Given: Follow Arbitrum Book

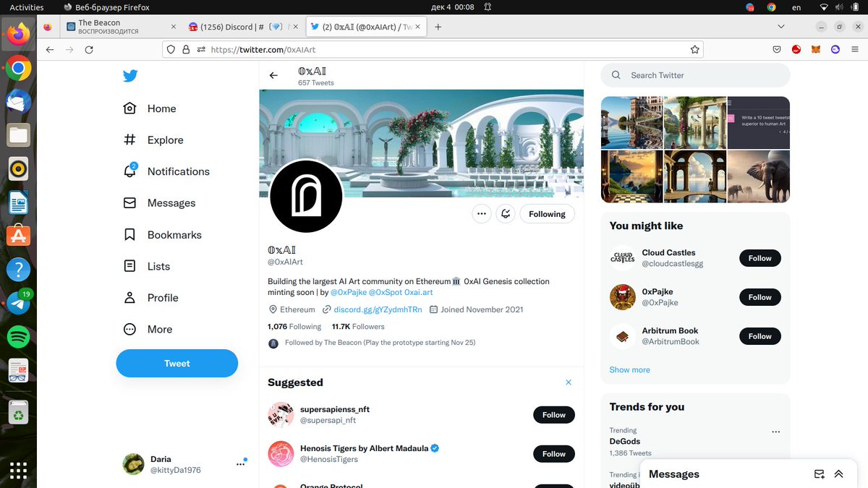Looking at the screenshot, I should pyautogui.click(x=760, y=336).
